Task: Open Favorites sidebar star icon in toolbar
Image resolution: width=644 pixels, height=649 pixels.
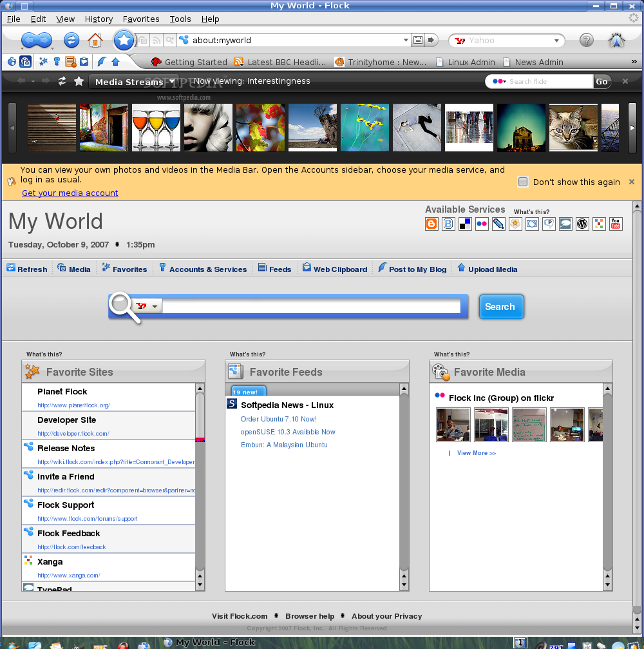Action: (43, 62)
